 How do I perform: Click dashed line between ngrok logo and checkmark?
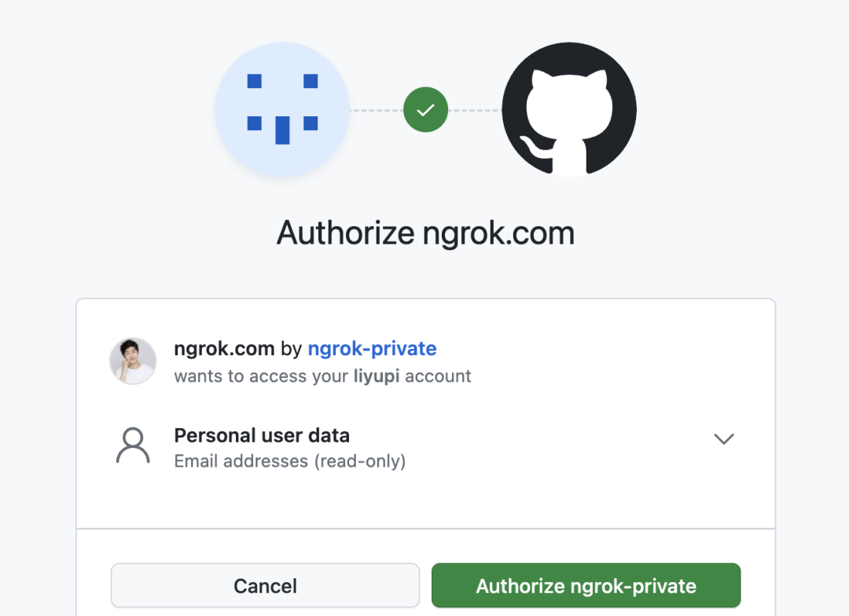[x=376, y=111]
